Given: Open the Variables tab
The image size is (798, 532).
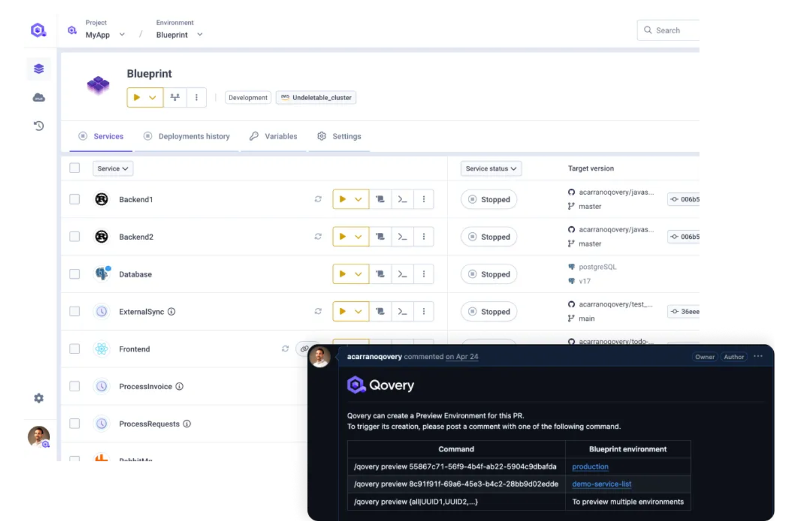Looking at the screenshot, I should click(280, 136).
